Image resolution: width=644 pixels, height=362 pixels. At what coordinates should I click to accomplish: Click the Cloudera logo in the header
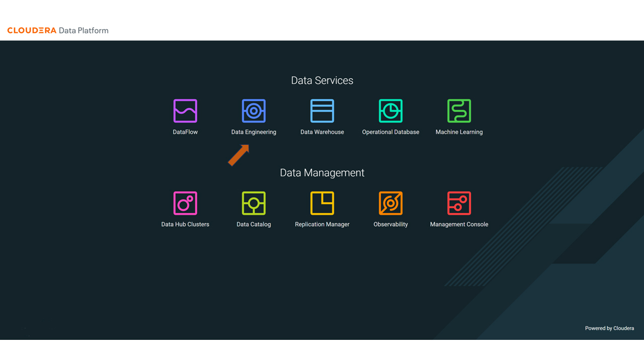click(x=32, y=30)
